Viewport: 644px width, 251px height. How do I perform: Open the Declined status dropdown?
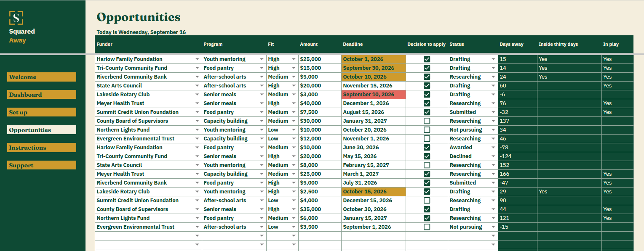[493, 156]
